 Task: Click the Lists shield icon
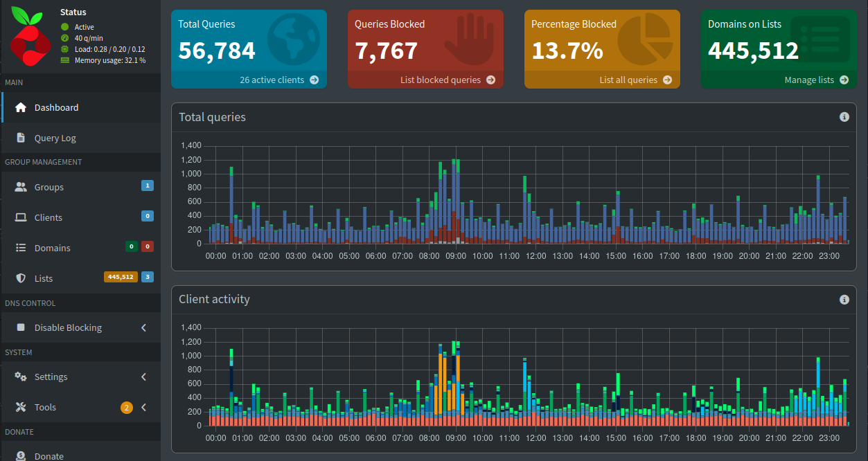tap(21, 278)
